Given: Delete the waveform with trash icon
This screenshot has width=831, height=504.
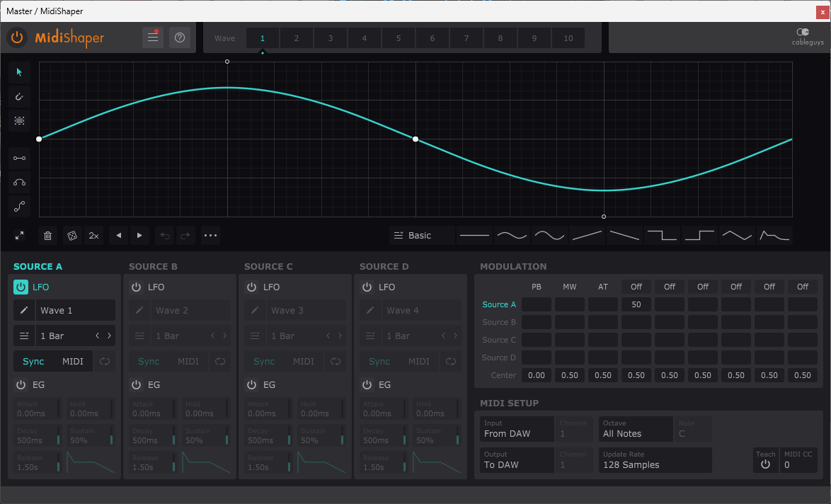Looking at the screenshot, I should pos(47,235).
